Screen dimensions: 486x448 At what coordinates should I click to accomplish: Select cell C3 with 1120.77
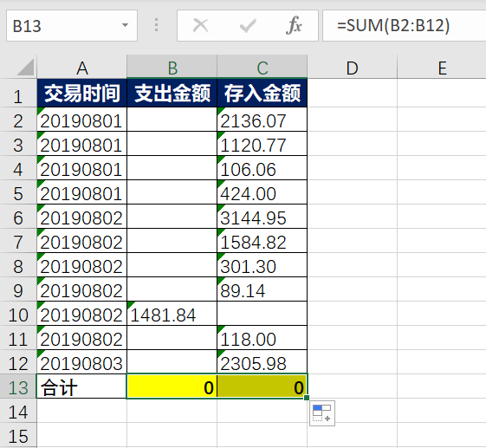click(262, 144)
